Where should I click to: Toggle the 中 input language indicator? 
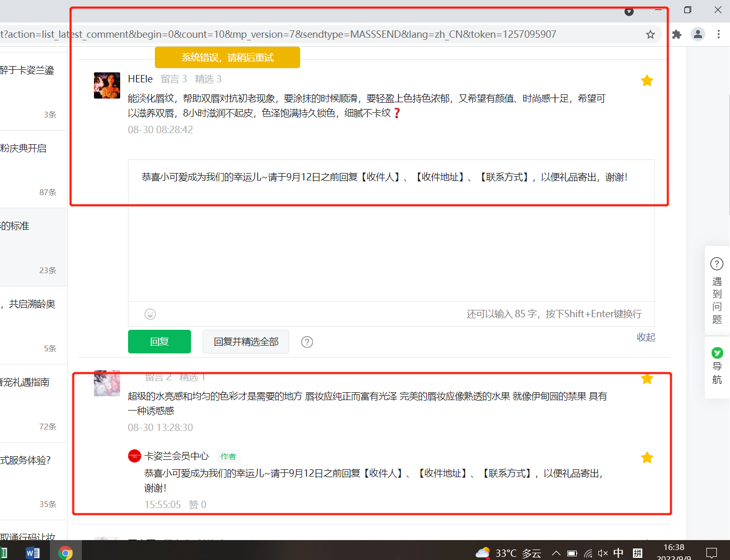pyautogui.click(x=619, y=553)
